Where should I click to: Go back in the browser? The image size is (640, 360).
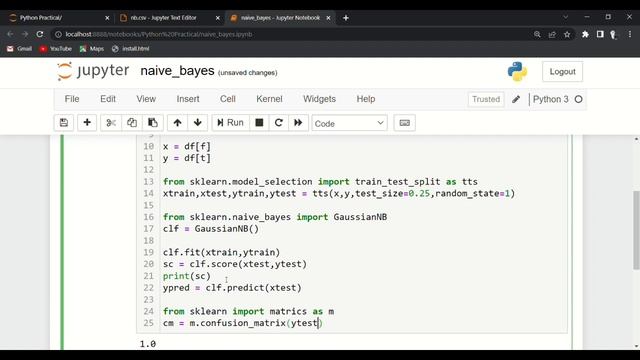point(10,34)
